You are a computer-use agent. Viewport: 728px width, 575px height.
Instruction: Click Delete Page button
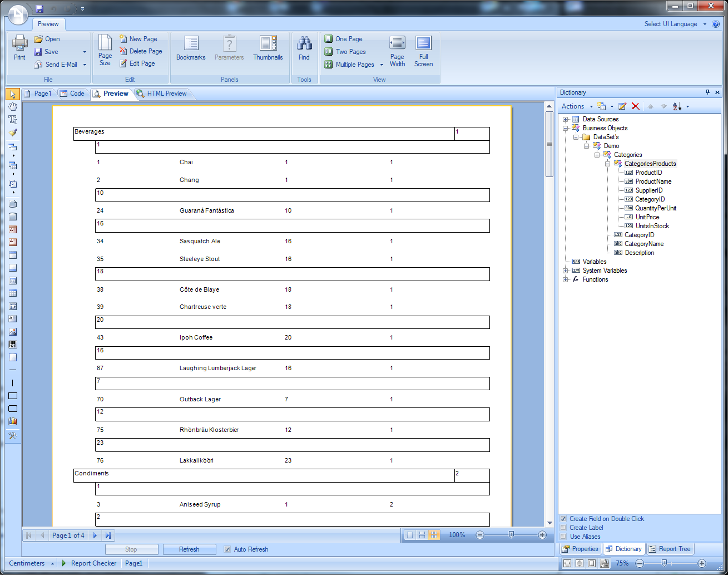[x=141, y=51]
